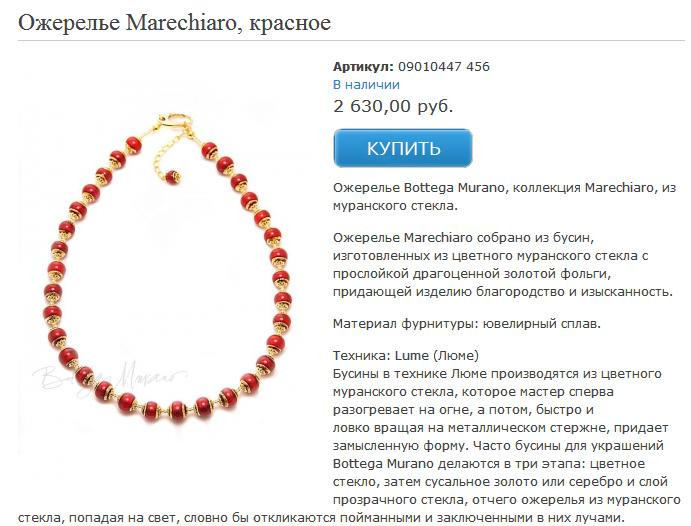Click sentence starting Бусины в технике Люме
This screenshot has height=526, width=691.
(x=497, y=374)
